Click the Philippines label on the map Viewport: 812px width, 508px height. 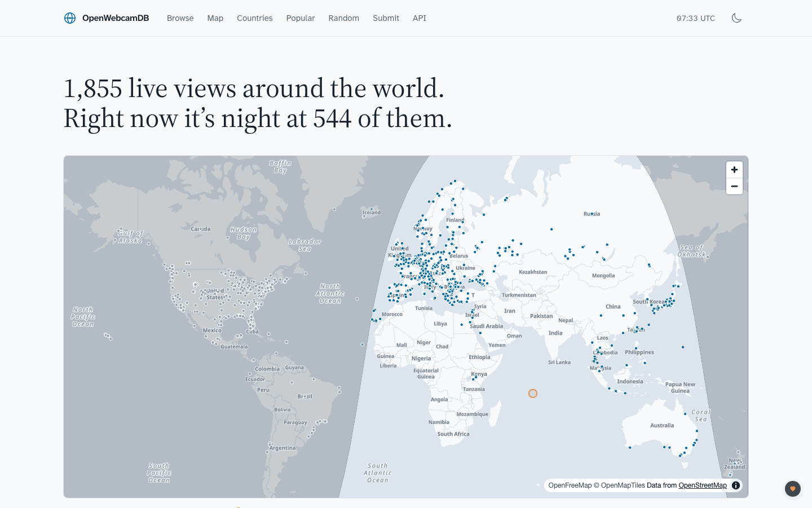639,352
